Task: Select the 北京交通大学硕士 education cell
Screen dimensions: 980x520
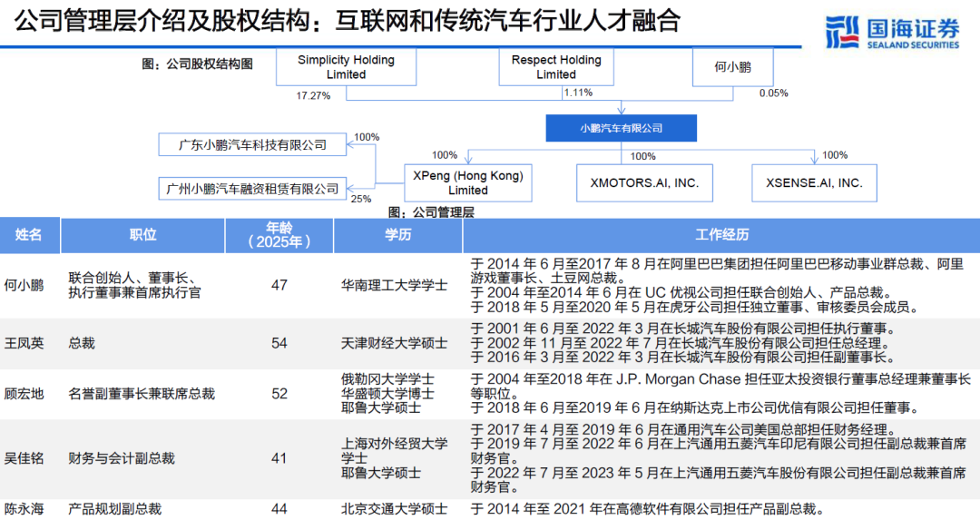Action: coord(395,509)
